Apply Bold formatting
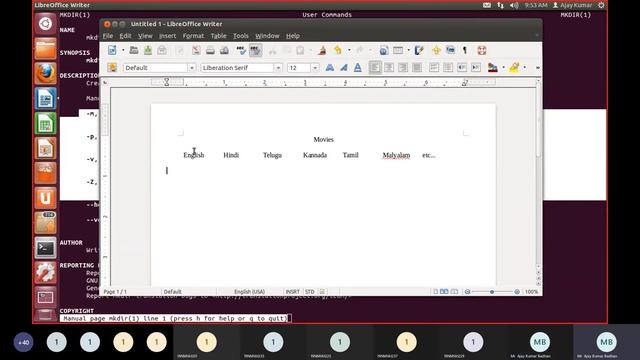The width and height of the screenshot is (640, 360). coord(329,67)
